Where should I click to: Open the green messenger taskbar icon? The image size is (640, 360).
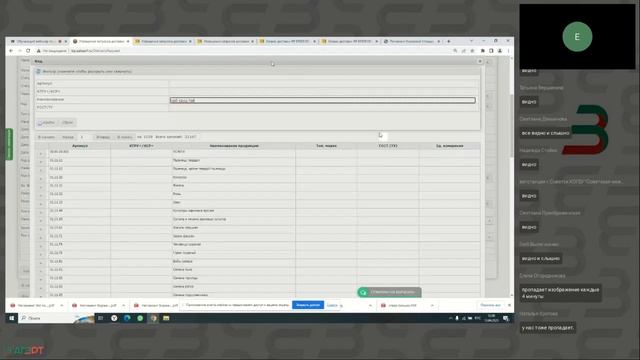click(x=140, y=318)
